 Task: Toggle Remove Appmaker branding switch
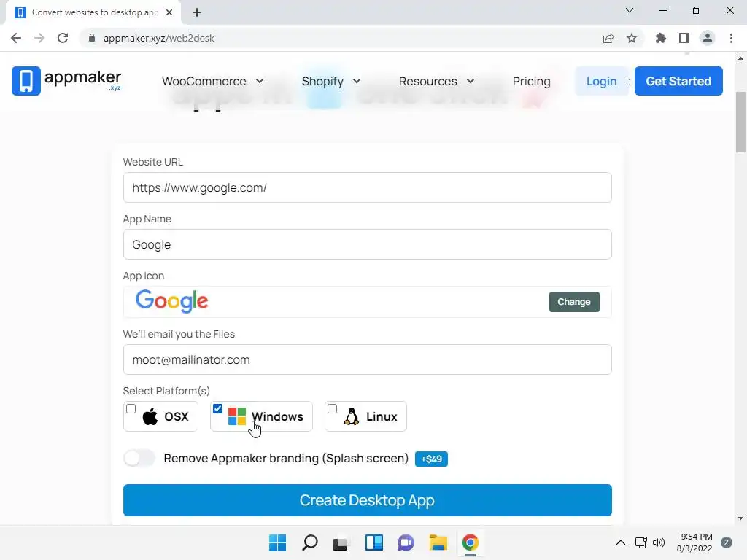click(139, 458)
